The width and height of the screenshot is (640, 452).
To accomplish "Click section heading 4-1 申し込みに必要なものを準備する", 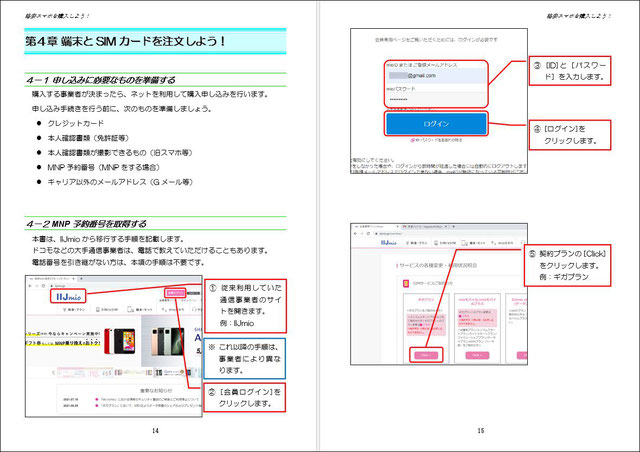I will pos(101,80).
